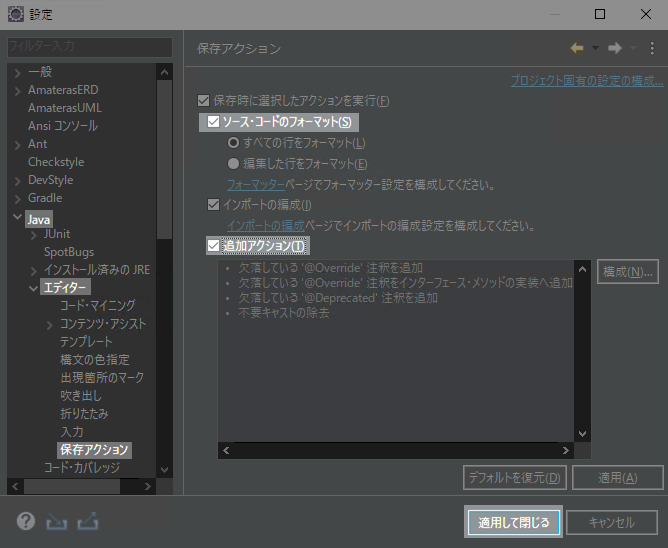This screenshot has height=548, width=668.
Task: Click actions list scrollbar down arrow
Action: (x=582, y=434)
